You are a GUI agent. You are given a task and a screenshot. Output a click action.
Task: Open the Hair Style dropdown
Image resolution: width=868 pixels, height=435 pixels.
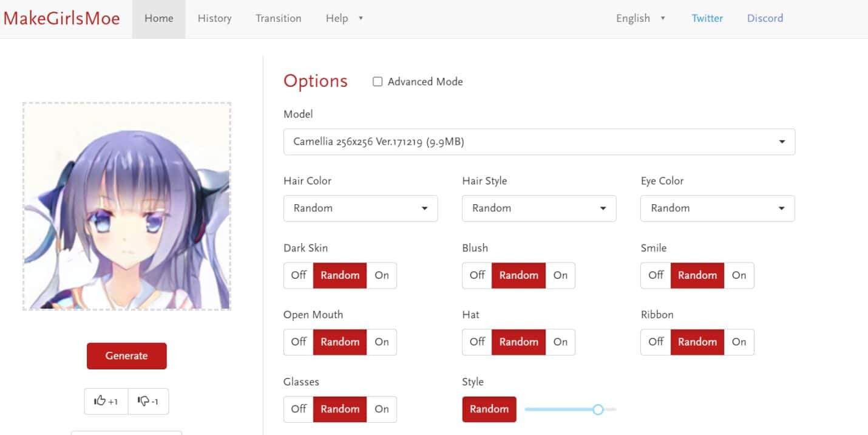click(539, 208)
